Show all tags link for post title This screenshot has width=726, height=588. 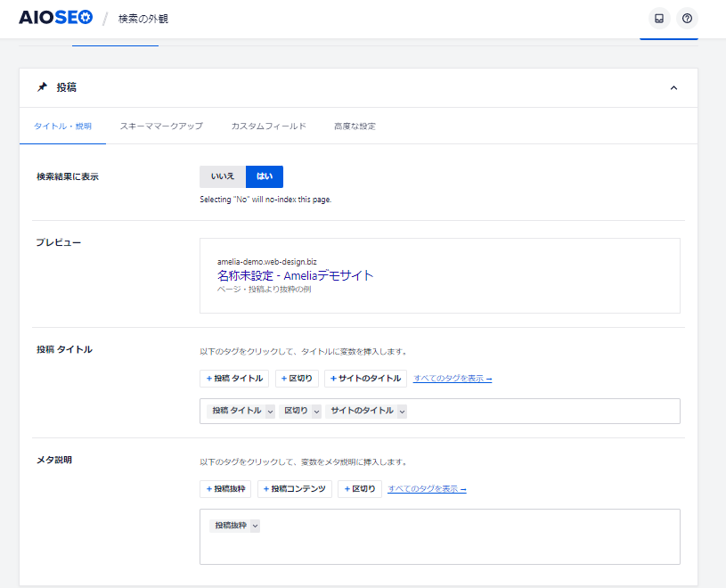[x=453, y=379]
